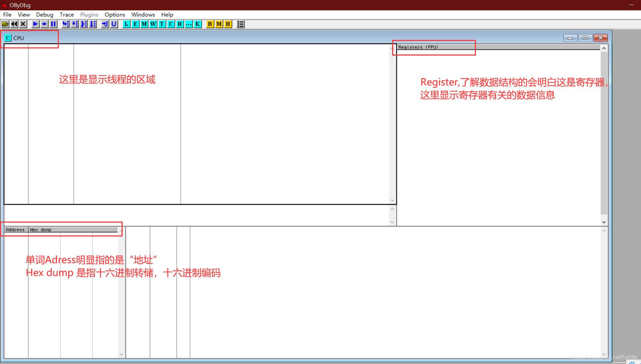Restart the program with the rewind icon
This screenshot has height=364, width=641.
(x=14, y=24)
